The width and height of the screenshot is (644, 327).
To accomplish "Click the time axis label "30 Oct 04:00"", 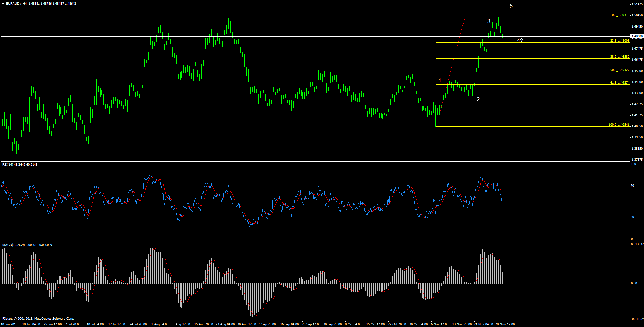I will click(x=418, y=324).
